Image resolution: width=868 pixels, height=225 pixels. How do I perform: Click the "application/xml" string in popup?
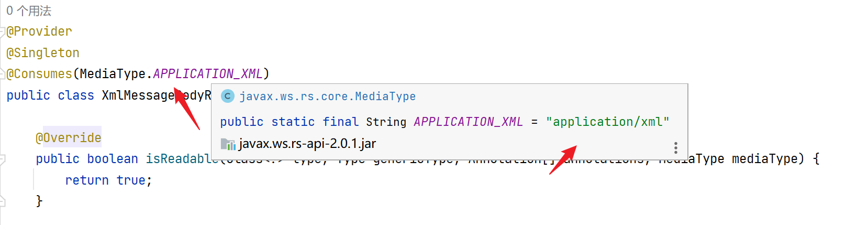coord(607,122)
